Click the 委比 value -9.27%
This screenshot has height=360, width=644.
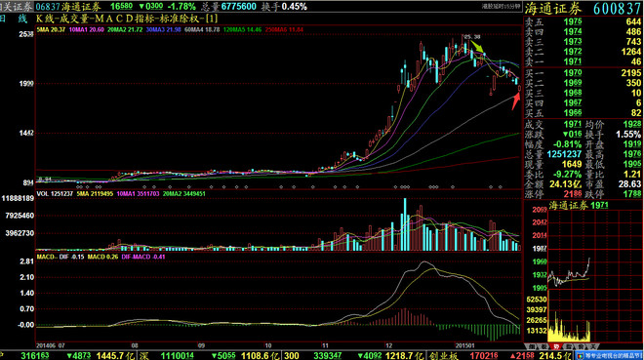(x=567, y=174)
